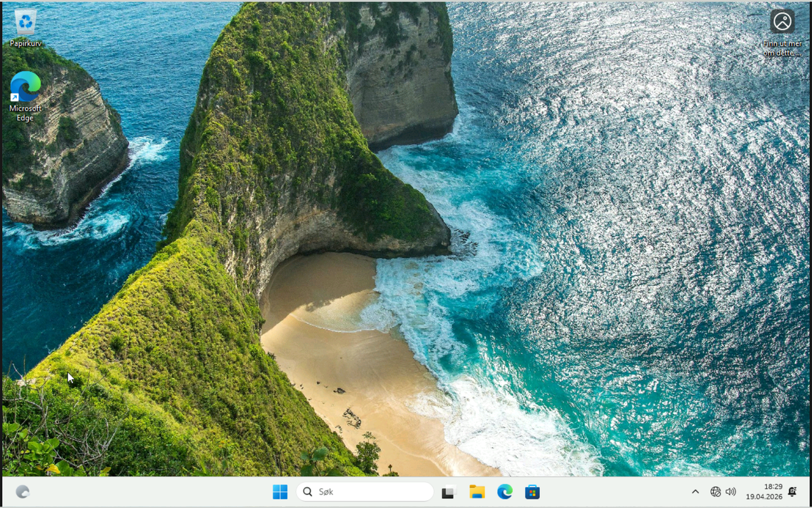
Task: Open the volume control
Action: (x=731, y=492)
